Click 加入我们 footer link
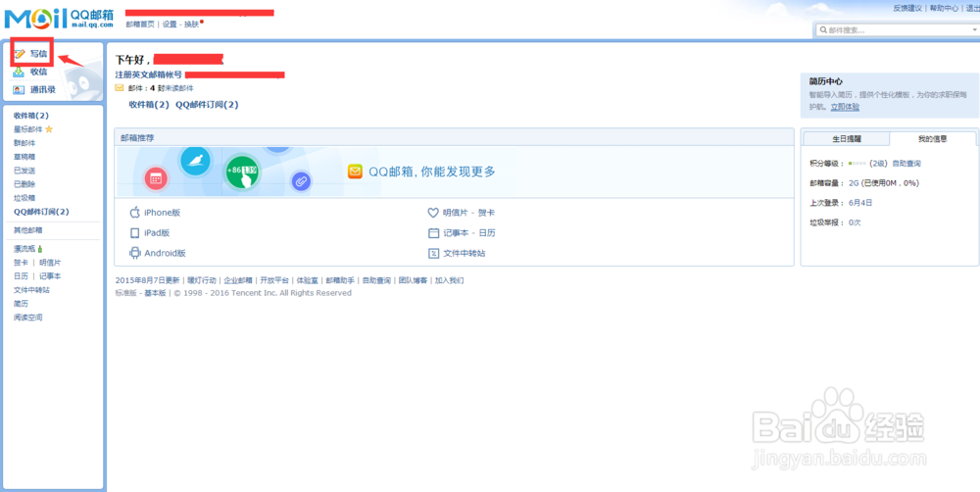Viewport: 980px width, 492px height. (x=450, y=280)
